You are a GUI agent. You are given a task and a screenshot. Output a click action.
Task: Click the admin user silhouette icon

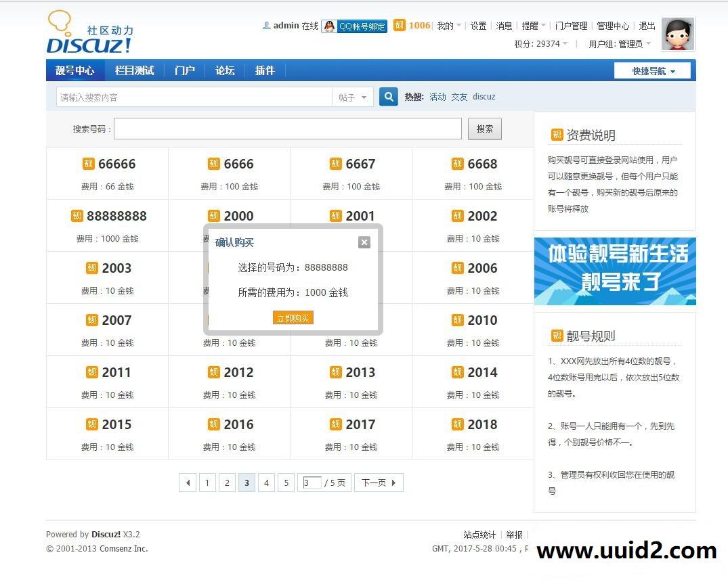click(267, 26)
